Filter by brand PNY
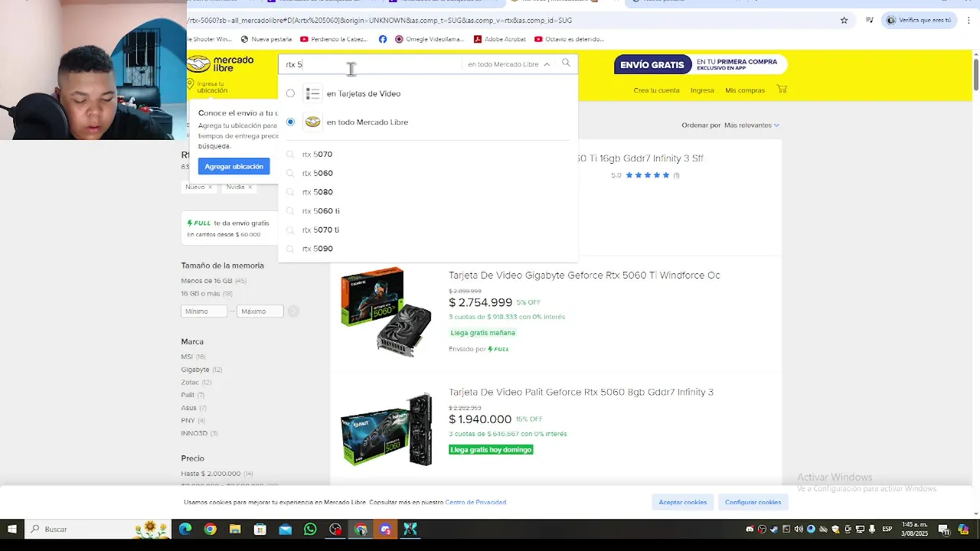980x551 pixels. click(x=193, y=420)
